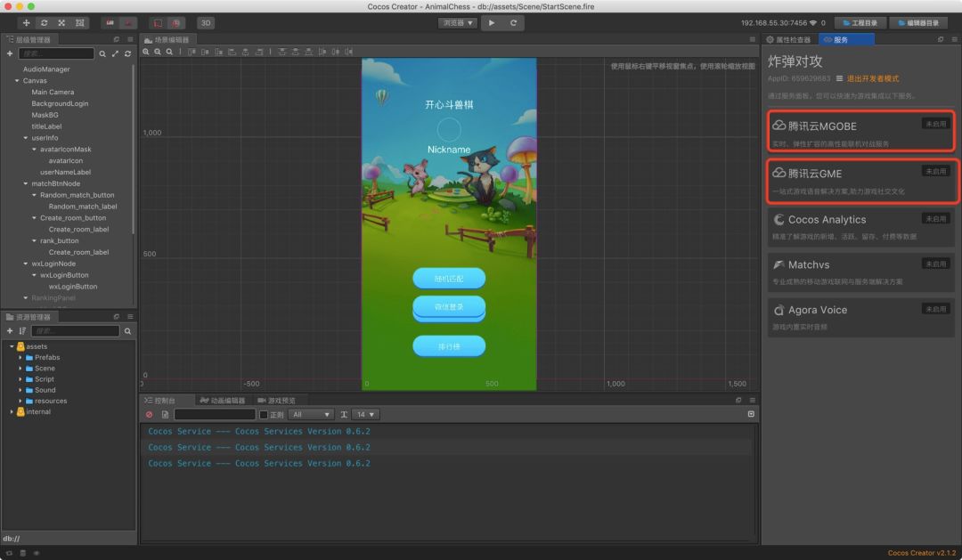Add a new asset in assets panel
This screenshot has height=560, width=962.
(x=10, y=330)
